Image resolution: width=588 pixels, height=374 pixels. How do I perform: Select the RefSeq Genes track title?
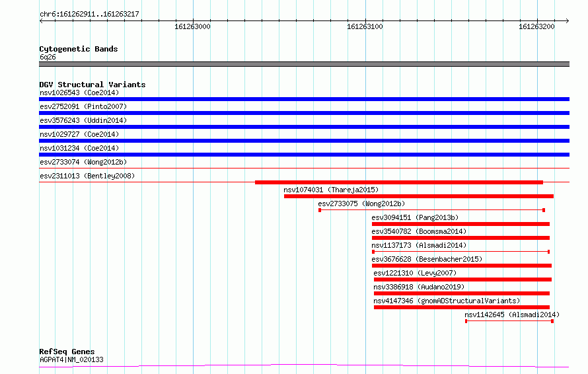click(67, 352)
